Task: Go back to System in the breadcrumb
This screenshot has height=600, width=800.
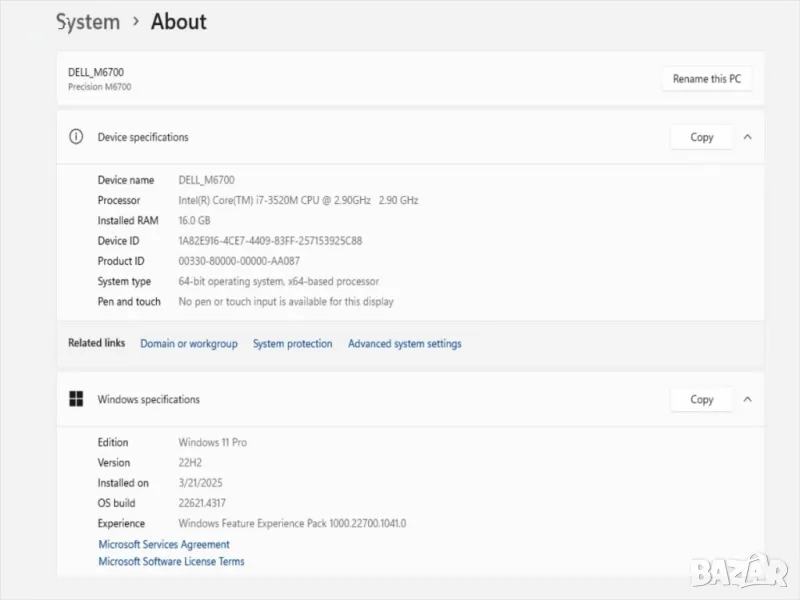Action: 87,21
